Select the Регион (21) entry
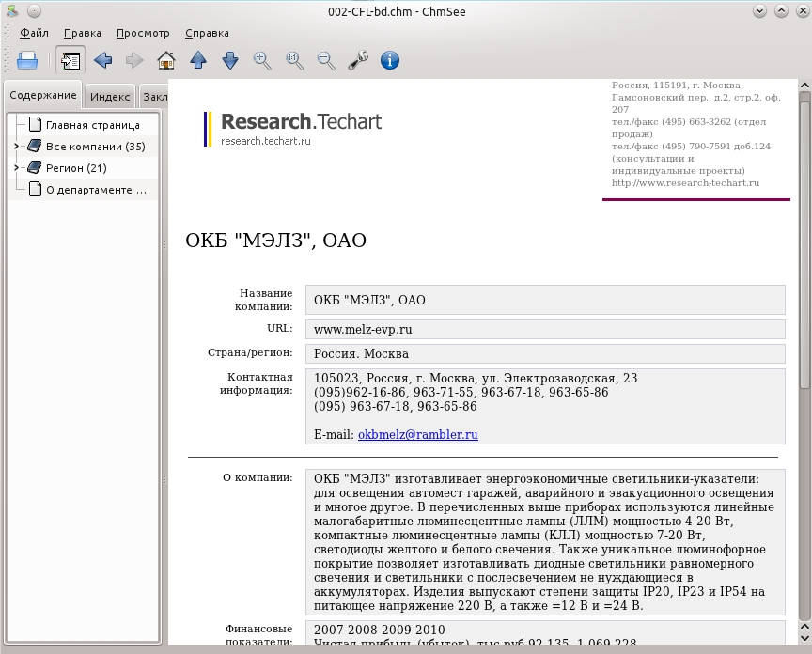The height and width of the screenshot is (654, 812). [x=76, y=168]
